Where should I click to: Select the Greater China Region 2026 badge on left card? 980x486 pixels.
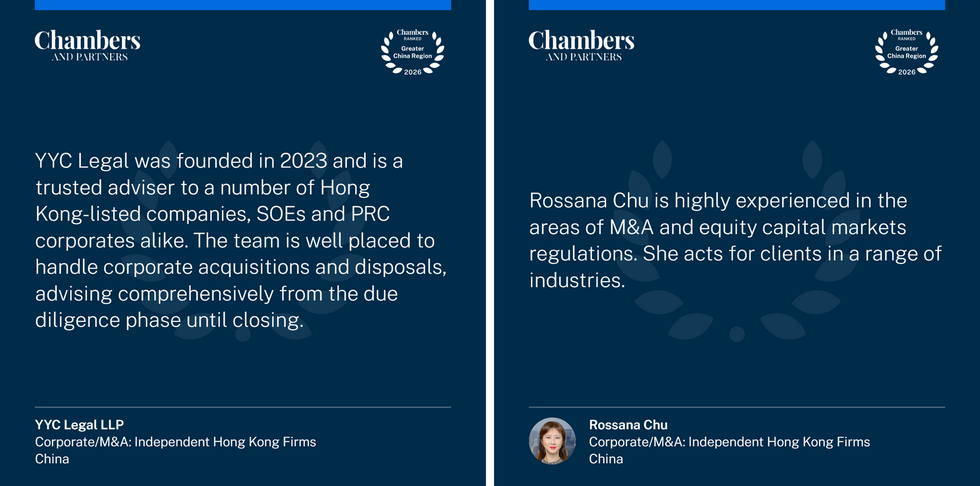click(x=412, y=52)
